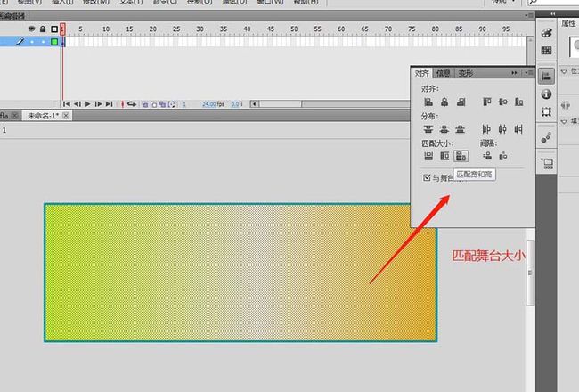Switch to the 信息 tab

(x=443, y=73)
